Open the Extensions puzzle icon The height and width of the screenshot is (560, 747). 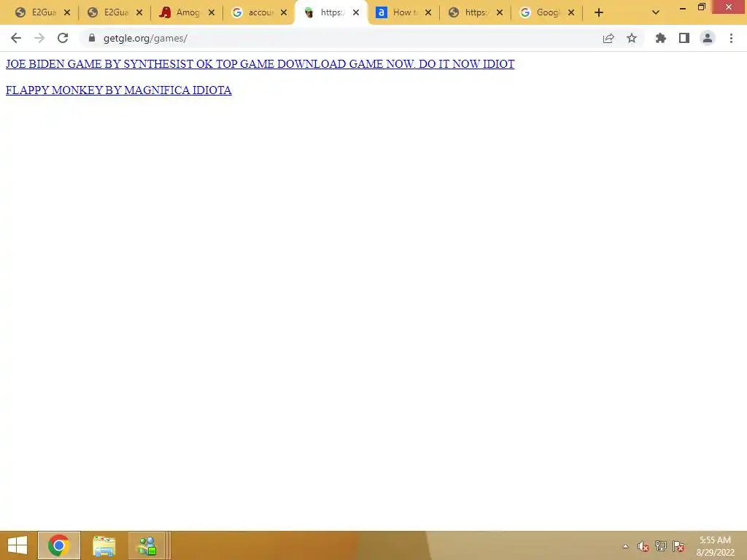[x=661, y=38]
